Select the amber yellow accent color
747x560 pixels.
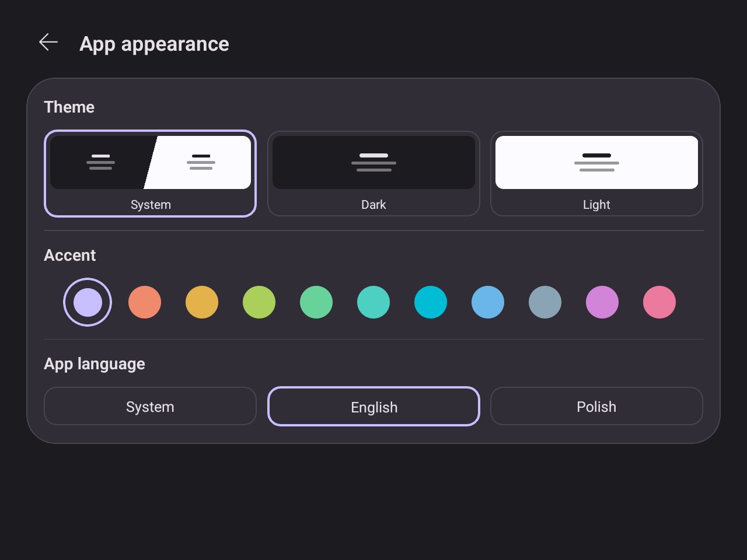[x=202, y=302]
